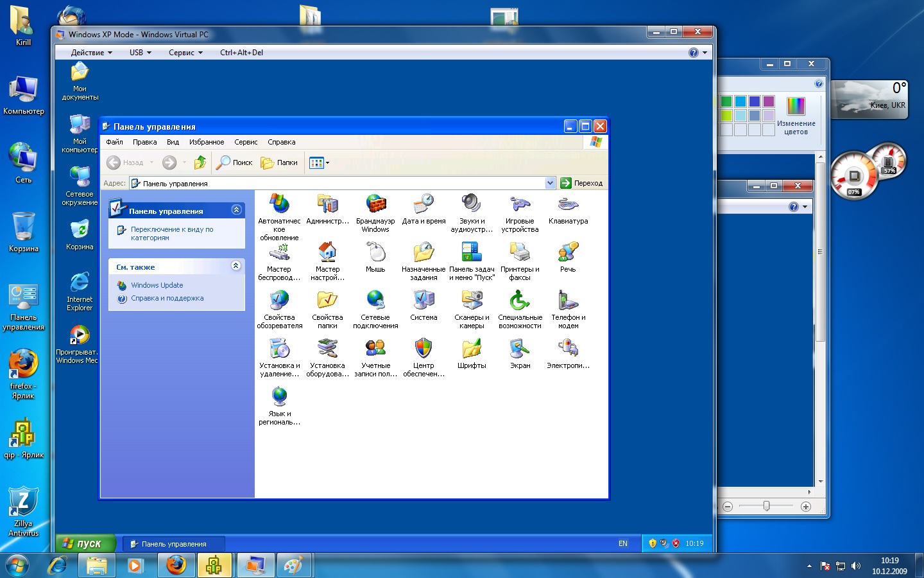The image size is (924, 578).
Task: Open Учетные записи пользователей icon
Action: click(375, 358)
